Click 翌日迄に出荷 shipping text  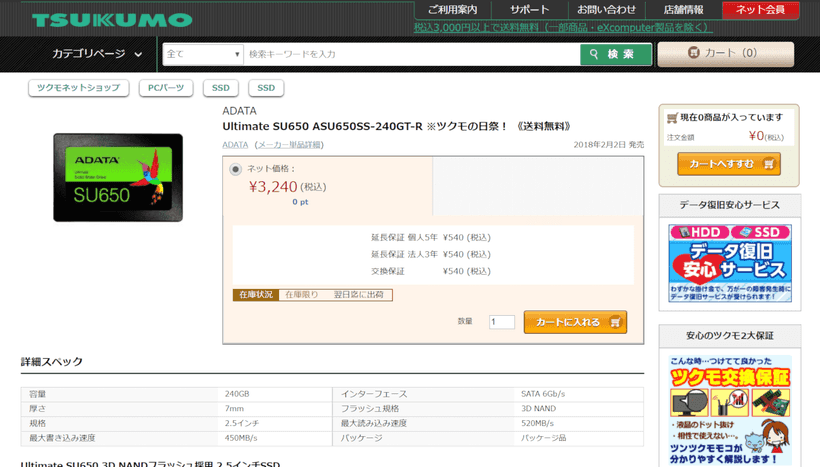point(359,295)
